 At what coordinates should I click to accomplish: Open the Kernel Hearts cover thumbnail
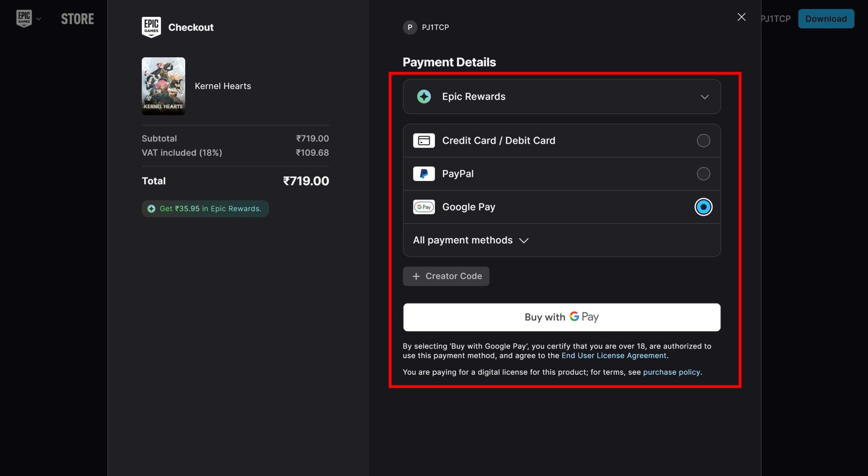pyautogui.click(x=163, y=86)
